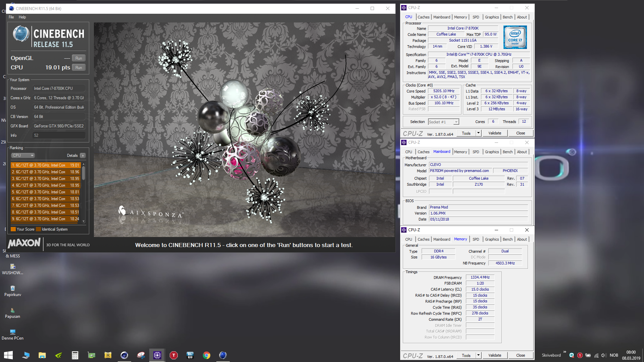Screen dimensions: 644x362
Task: Run the CPU benchmark
Action: click(x=79, y=67)
